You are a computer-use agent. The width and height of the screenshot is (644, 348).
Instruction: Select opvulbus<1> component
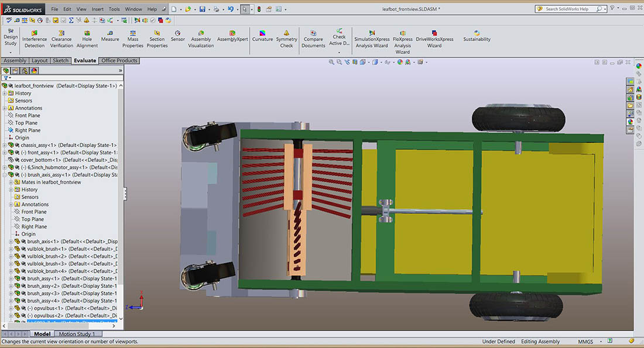(66, 308)
